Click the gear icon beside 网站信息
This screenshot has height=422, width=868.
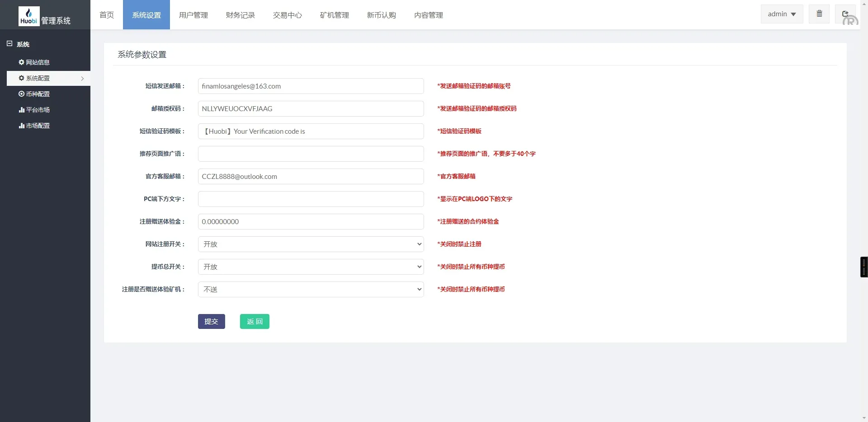[x=21, y=62]
